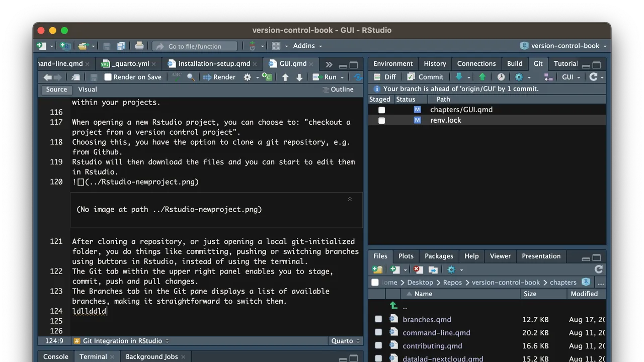Go up to parent directory green arrow

click(393, 306)
